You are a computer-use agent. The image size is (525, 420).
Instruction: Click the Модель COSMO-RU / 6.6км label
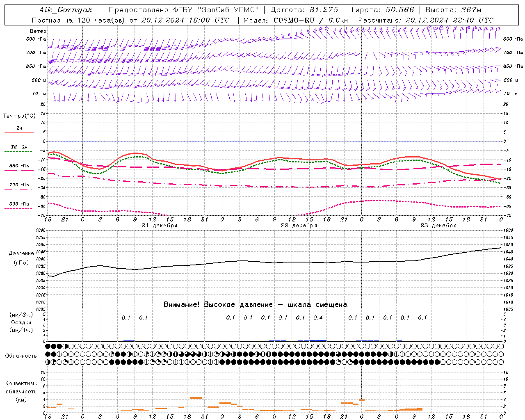296,20
